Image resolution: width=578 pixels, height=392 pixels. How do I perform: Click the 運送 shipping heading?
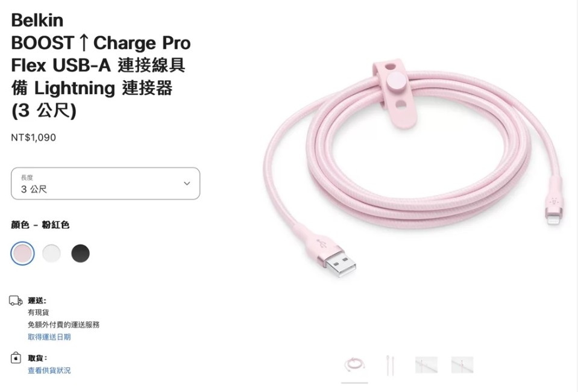37,300
